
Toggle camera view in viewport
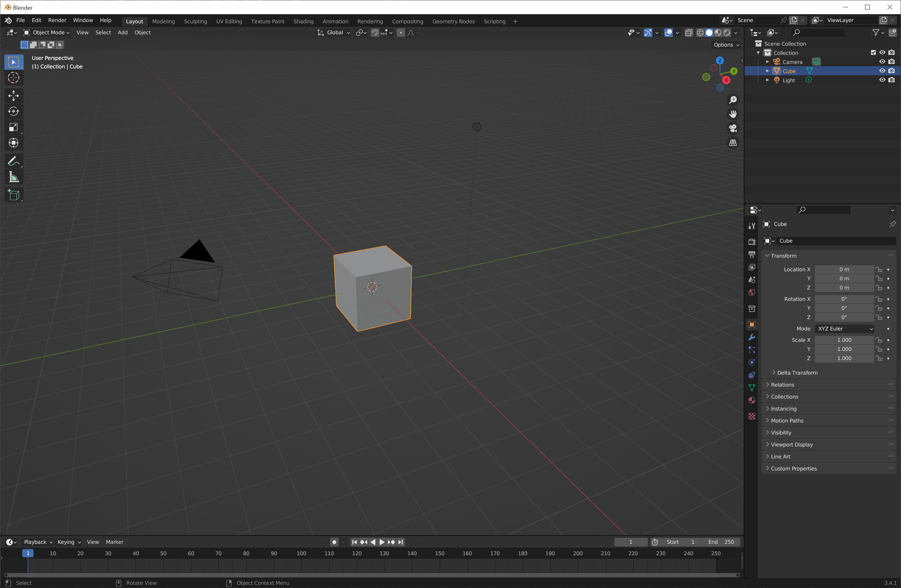tap(733, 129)
